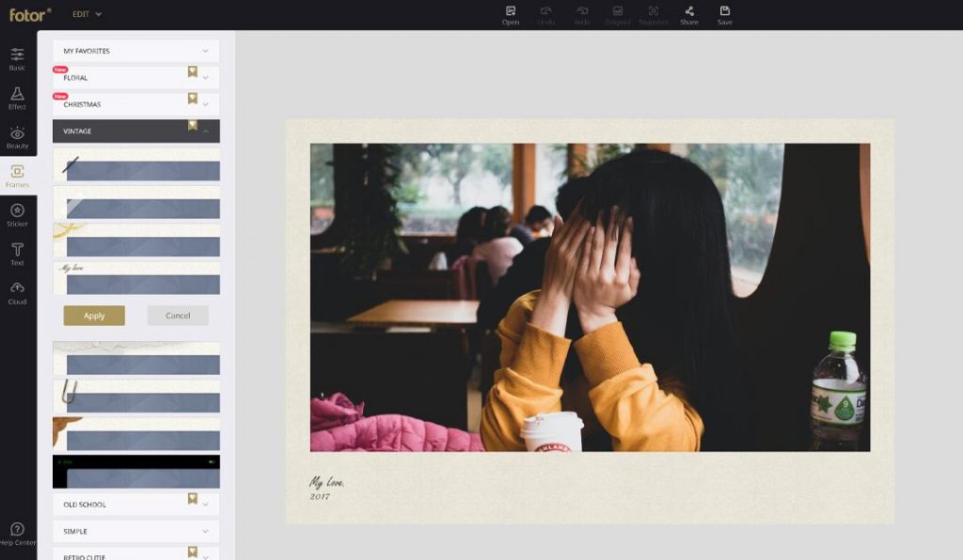Screen dimensions: 963x560
Task: Click the My Love 2017 caption
Action: tap(326, 489)
